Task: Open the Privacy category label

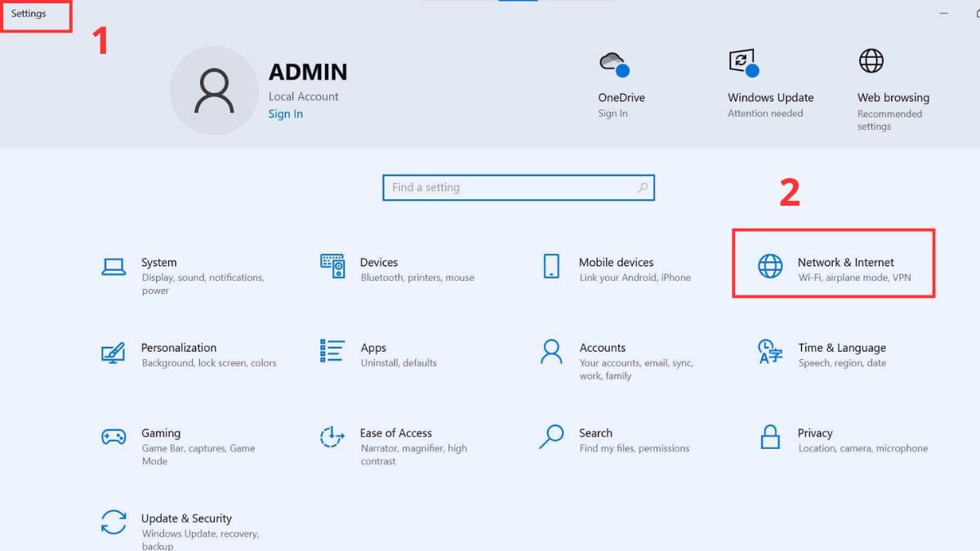Action: click(x=815, y=433)
